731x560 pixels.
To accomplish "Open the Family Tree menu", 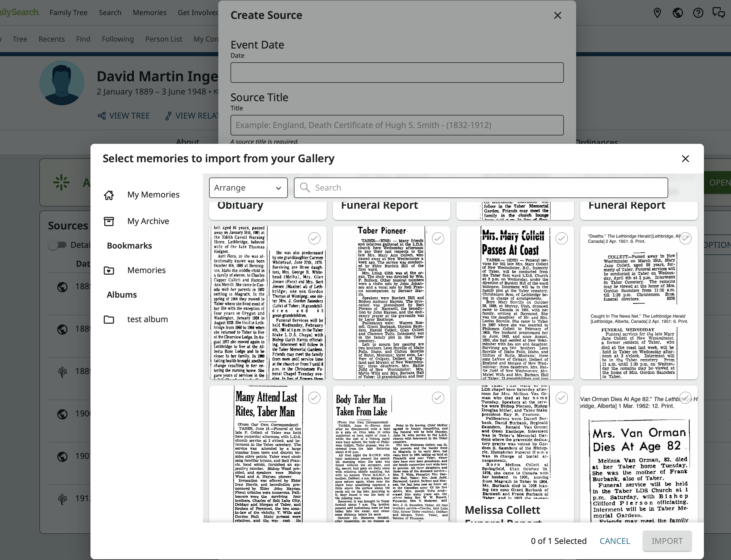I will tap(68, 13).
